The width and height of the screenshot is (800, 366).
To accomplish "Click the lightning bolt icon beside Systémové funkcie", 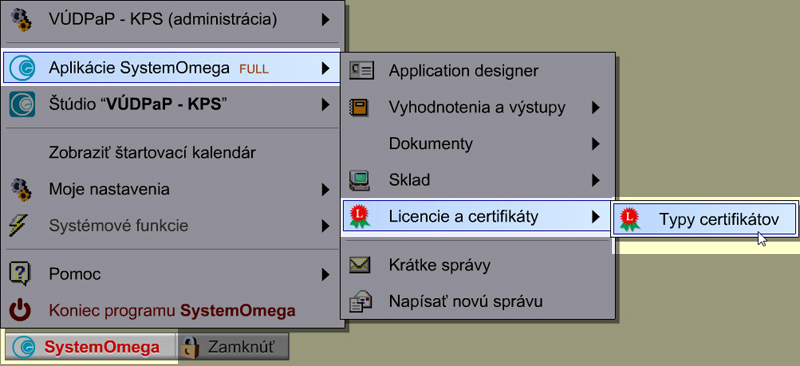I will [20, 225].
